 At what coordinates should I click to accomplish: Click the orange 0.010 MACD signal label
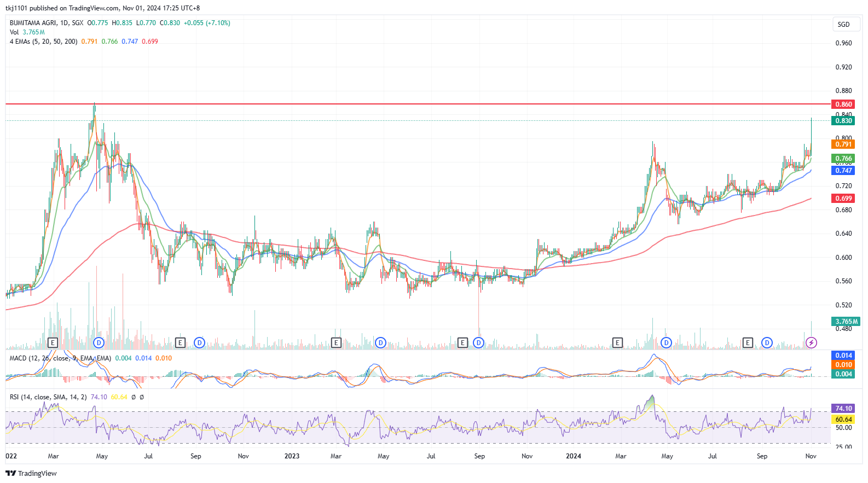tap(843, 365)
